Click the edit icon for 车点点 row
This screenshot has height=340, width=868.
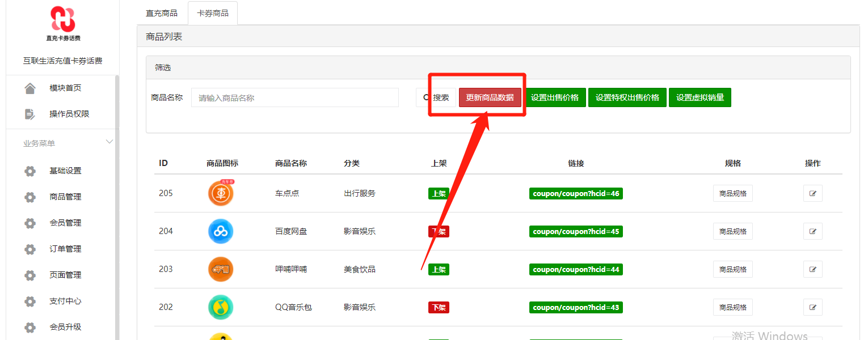pyautogui.click(x=812, y=193)
